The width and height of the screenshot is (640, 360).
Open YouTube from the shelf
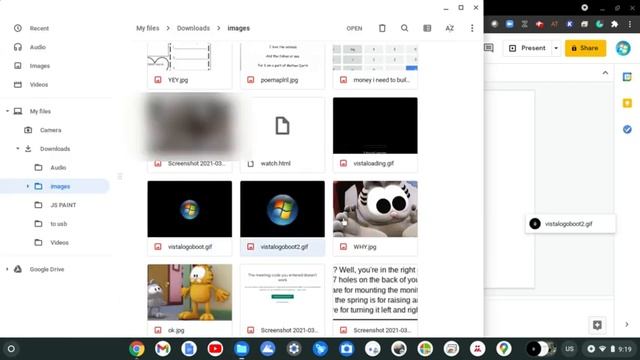click(x=215, y=349)
